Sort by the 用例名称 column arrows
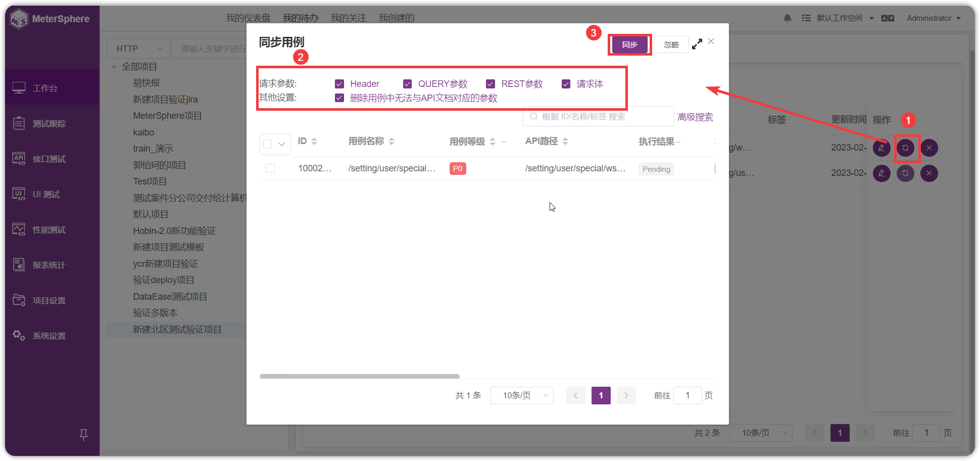Image resolution: width=980 pixels, height=461 pixels. [391, 142]
